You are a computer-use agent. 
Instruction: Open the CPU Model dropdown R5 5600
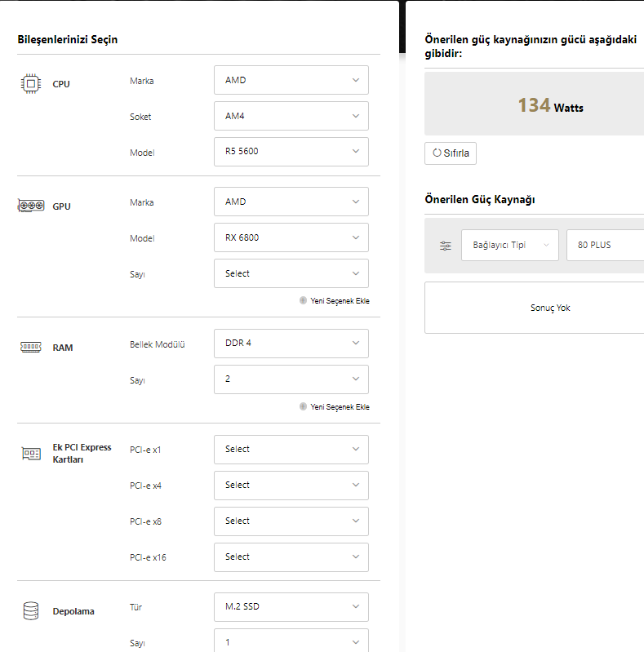[x=291, y=152]
